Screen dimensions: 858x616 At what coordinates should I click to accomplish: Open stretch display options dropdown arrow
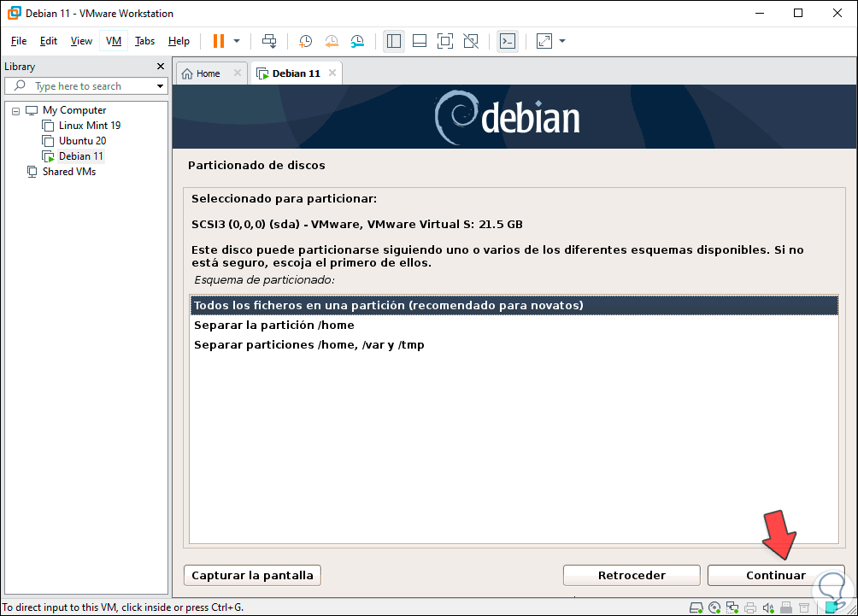tap(562, 41)
